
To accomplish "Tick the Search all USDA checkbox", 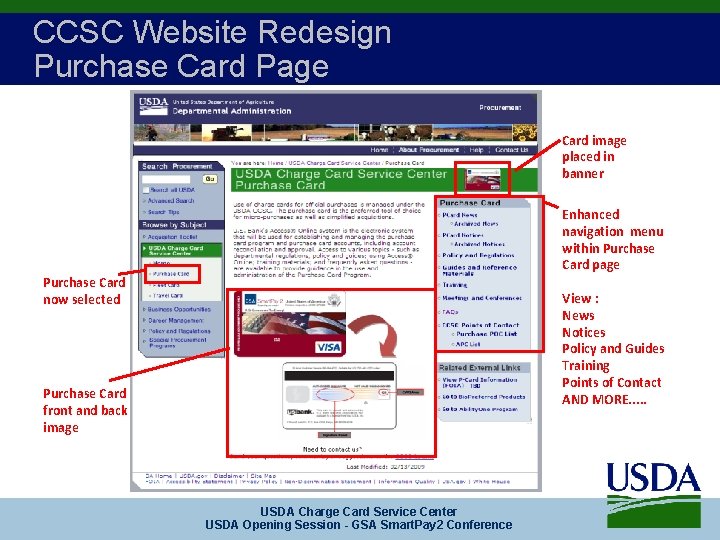I will click(146, 190).
